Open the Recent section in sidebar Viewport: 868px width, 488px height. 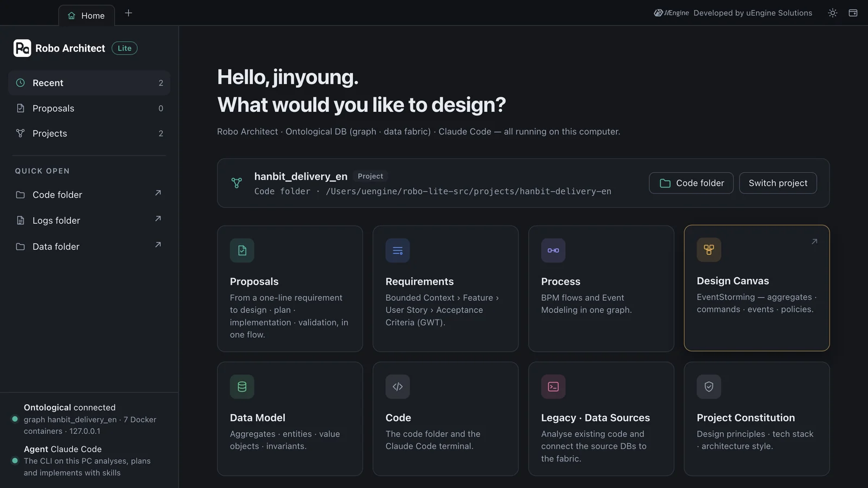point(89,83)
